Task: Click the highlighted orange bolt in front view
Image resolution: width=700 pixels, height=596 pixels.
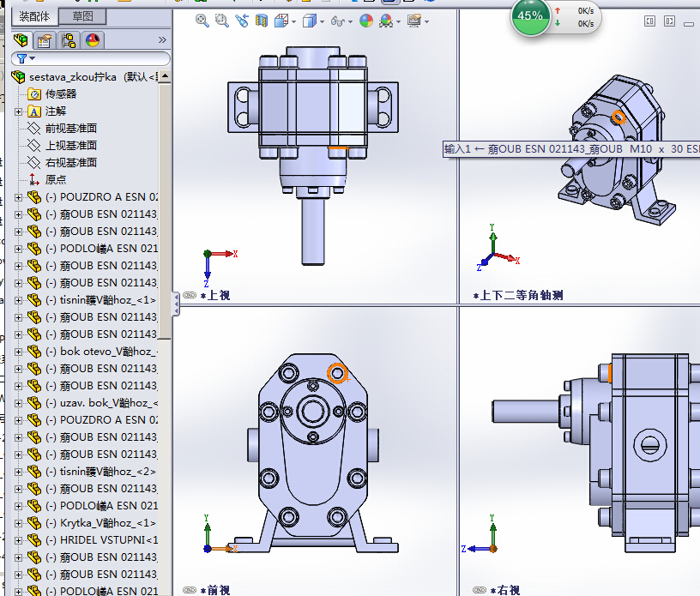Action: pos(337,373)
